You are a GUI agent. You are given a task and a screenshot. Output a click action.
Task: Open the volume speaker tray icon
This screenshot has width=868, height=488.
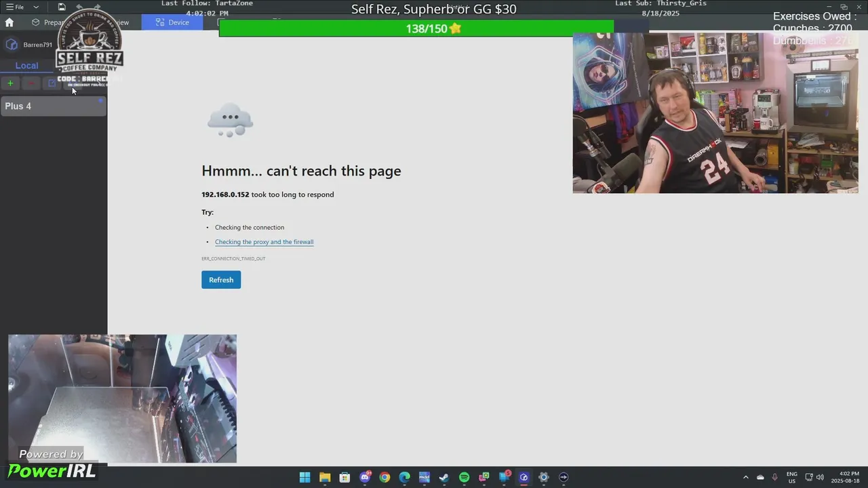[820, 477]
